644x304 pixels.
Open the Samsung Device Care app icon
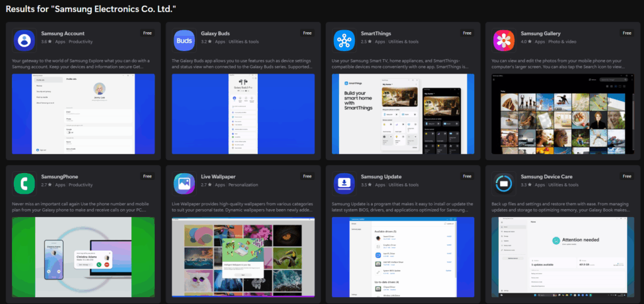(504, 183)
